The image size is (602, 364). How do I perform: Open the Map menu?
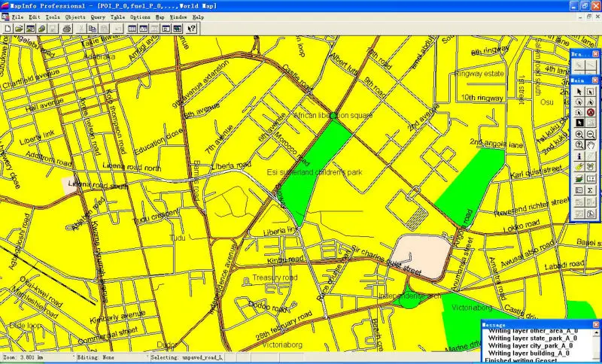click(160, 16)
